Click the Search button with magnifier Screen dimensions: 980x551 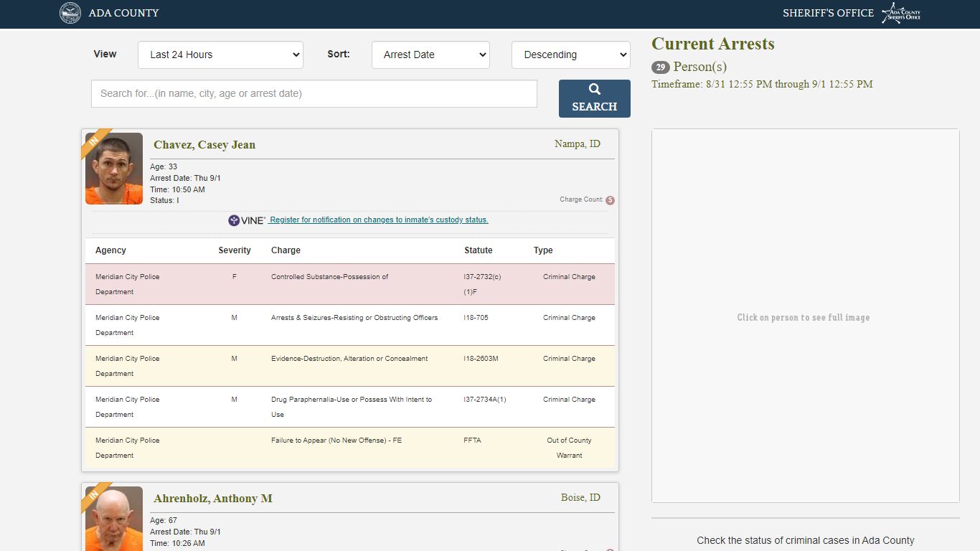(x=595, y=98)
